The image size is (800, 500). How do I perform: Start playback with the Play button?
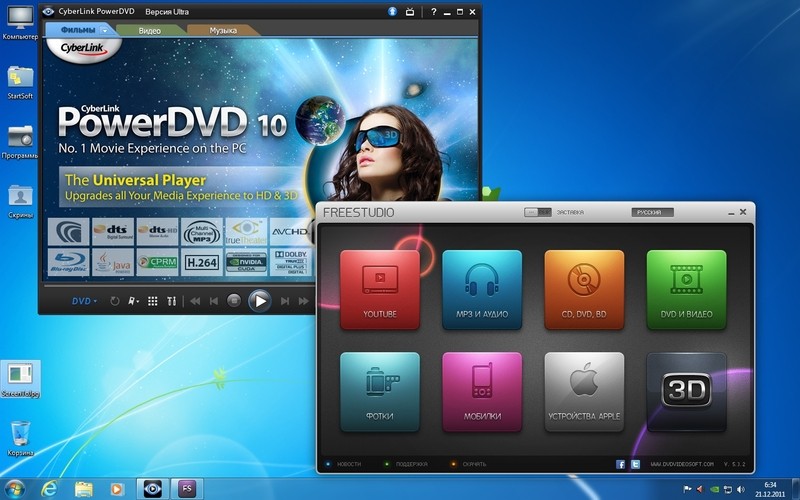point(260,301)
